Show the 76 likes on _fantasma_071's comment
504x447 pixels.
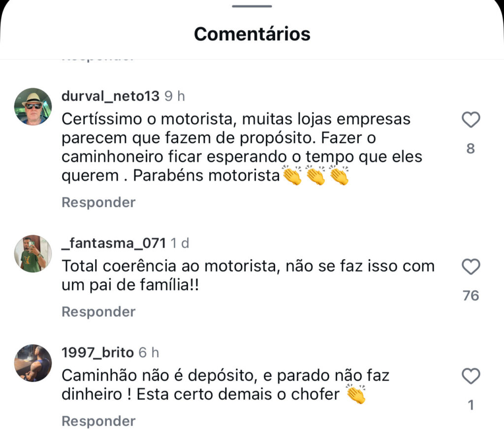471,296
